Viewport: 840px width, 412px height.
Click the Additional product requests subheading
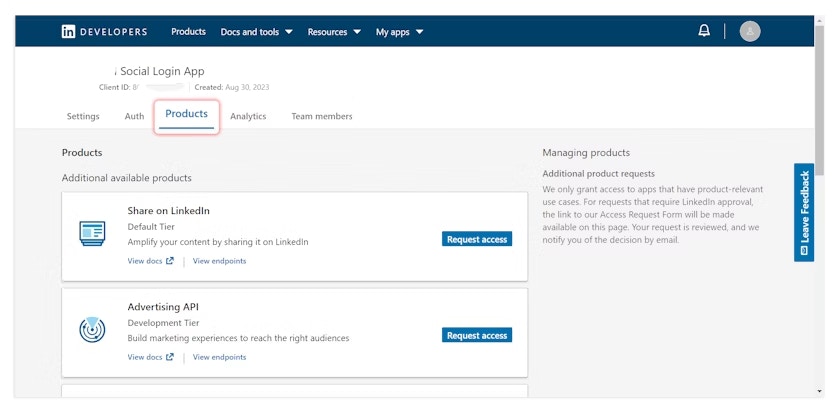(598, 174)
